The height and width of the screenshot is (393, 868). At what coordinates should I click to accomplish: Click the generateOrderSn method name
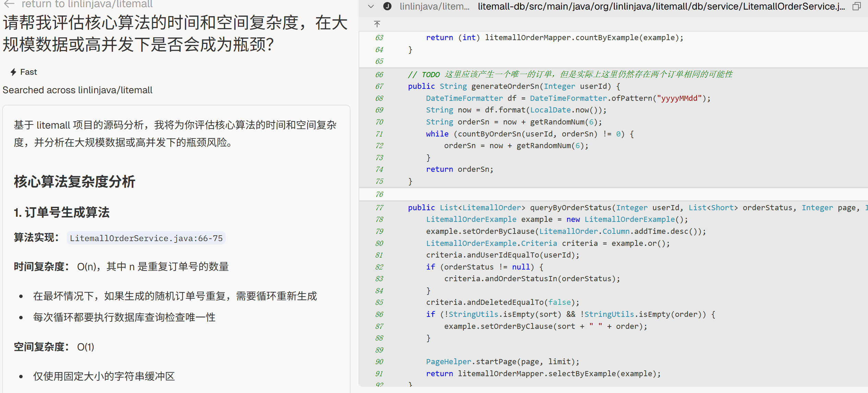[505, 86]
